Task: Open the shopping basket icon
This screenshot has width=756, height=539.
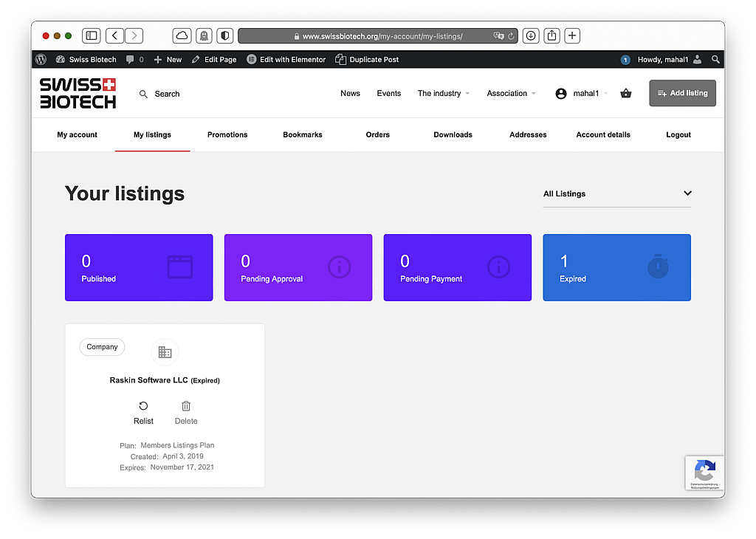Action: pos(626,94)
